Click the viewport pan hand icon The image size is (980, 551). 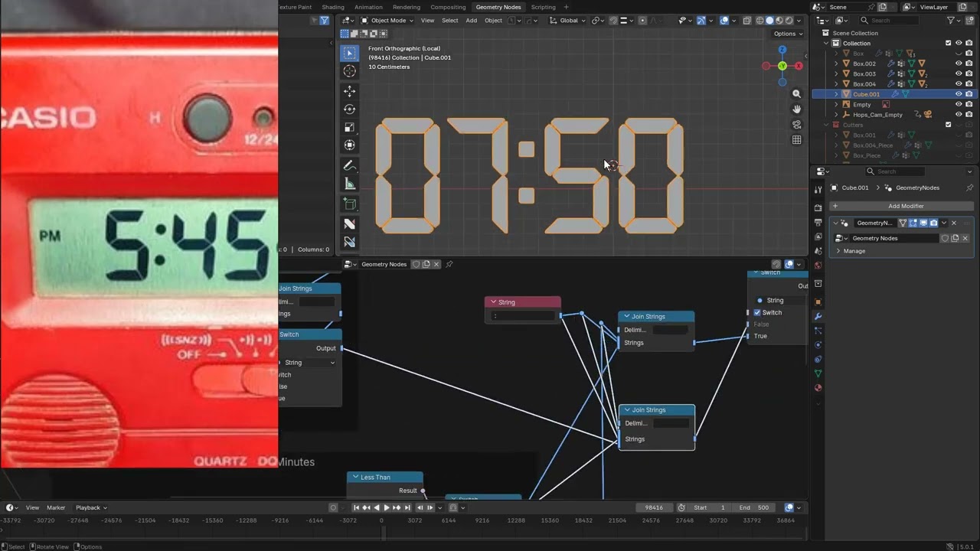point(796,109)
